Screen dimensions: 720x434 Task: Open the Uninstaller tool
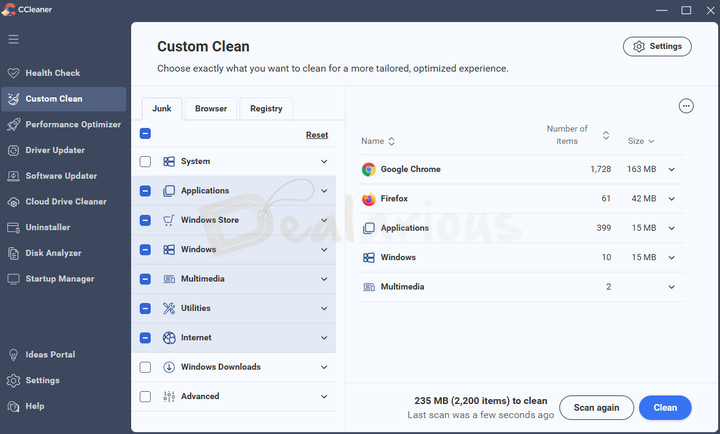[47, 227]
